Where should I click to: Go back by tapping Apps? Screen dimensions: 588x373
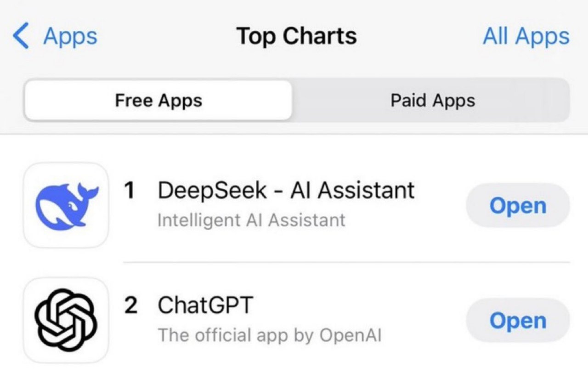tap(69, 36)
